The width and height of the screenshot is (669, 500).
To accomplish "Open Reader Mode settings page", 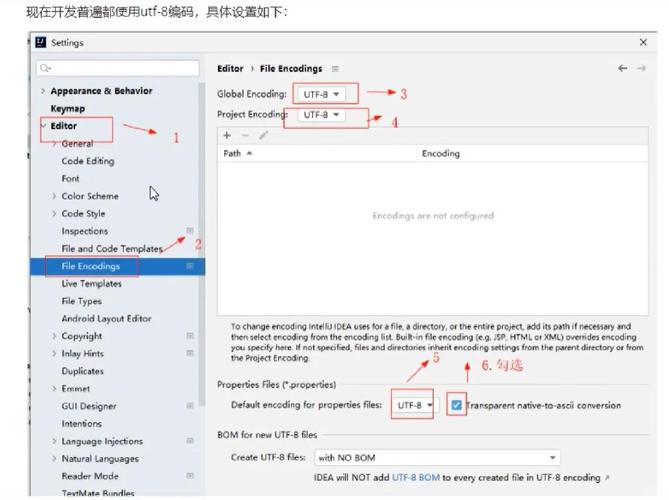I will pyautogui.click(x=90, y=476).
